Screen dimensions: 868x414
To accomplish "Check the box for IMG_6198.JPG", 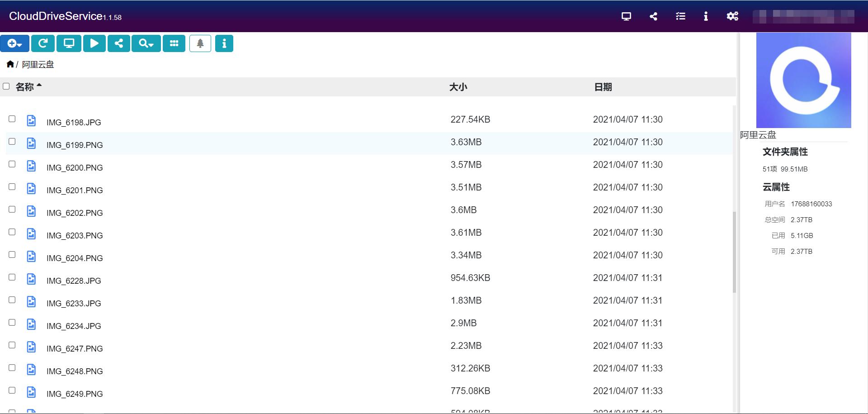I will [x=12, y=119].
